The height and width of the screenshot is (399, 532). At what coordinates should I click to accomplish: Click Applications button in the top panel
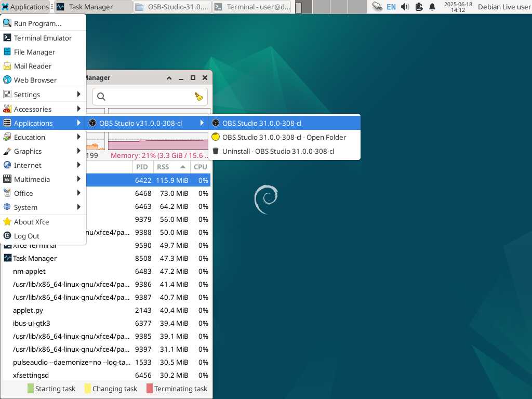click(x=25, y=7)
